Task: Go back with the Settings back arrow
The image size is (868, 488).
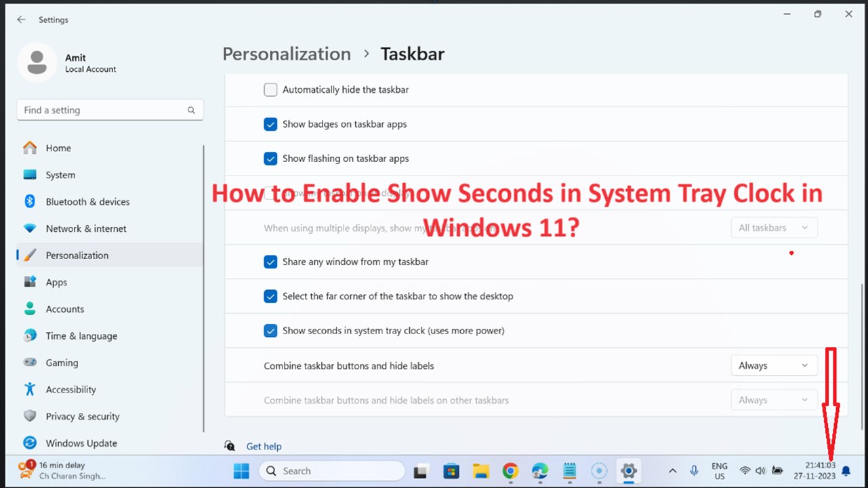Action: [x=21, y=20]
